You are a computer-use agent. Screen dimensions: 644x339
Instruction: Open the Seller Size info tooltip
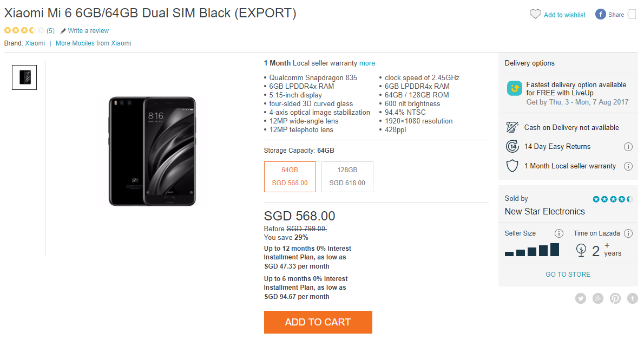pyautogui.click(x=559, y=233)
